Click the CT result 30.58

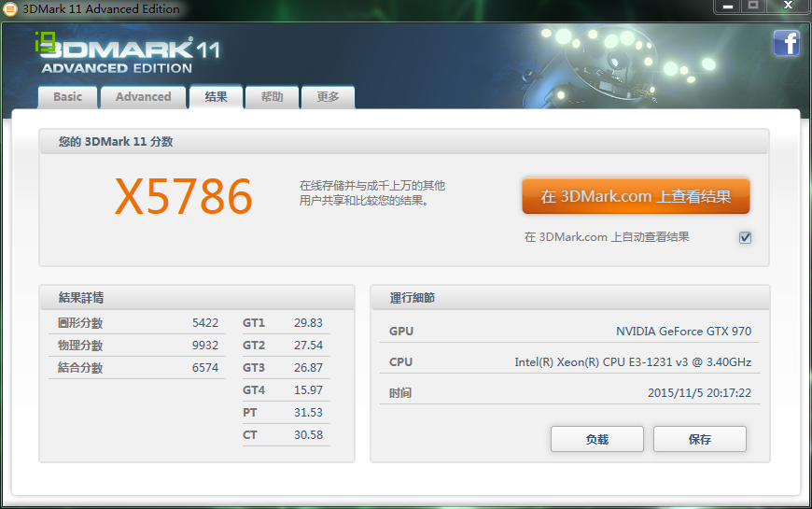point(308,435)
